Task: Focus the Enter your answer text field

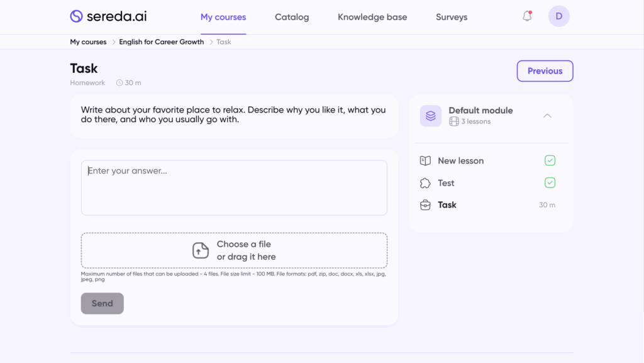Action: [x=234, y=187]
